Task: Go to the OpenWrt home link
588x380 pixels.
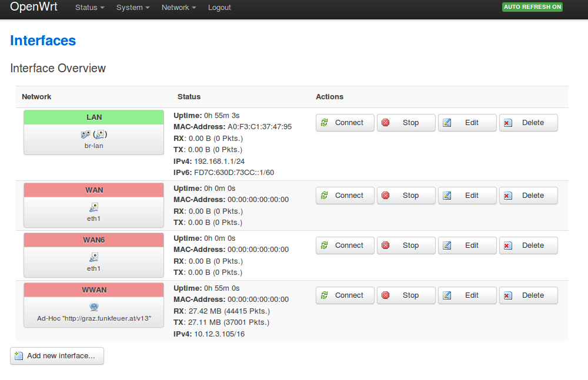Action: [x=34, y=7]
